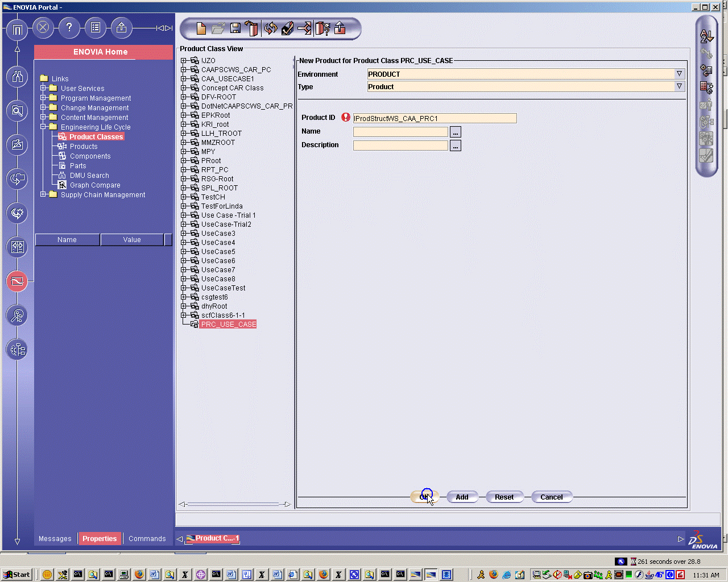728x582 pixels.
Task: Click the left scroll arrow beside bottom tabs
Action: [179, 539]
